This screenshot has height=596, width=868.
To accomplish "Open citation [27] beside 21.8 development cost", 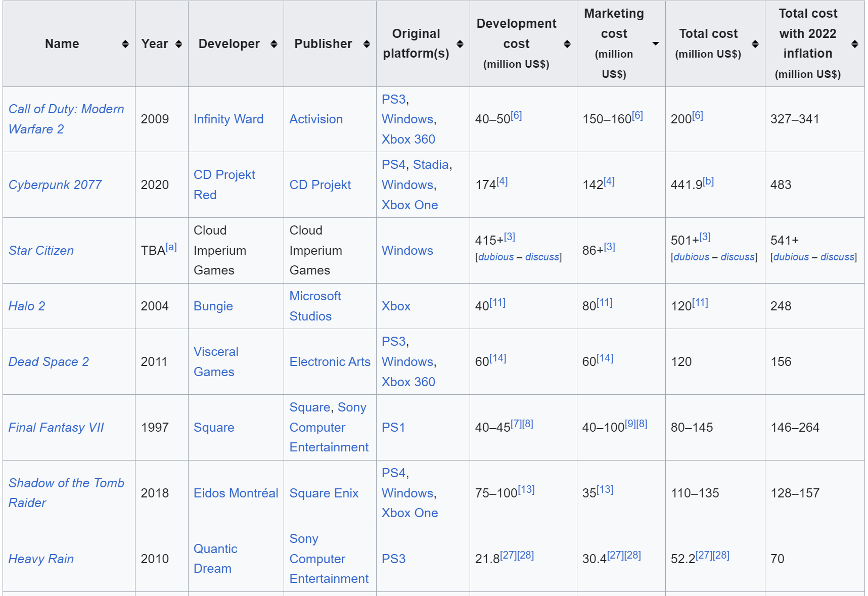I will point(509,555).
